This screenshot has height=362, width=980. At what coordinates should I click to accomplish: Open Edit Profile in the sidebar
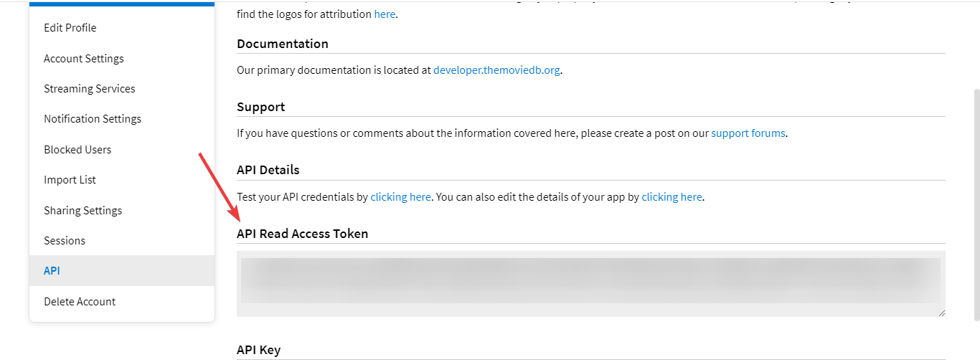coord(70,28)
